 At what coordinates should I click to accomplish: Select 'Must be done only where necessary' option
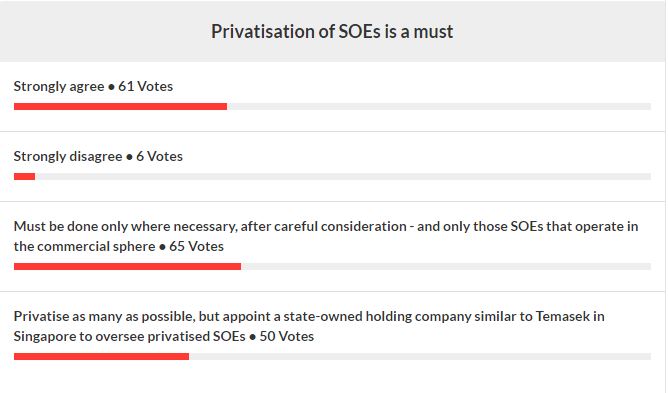[326, 236]
